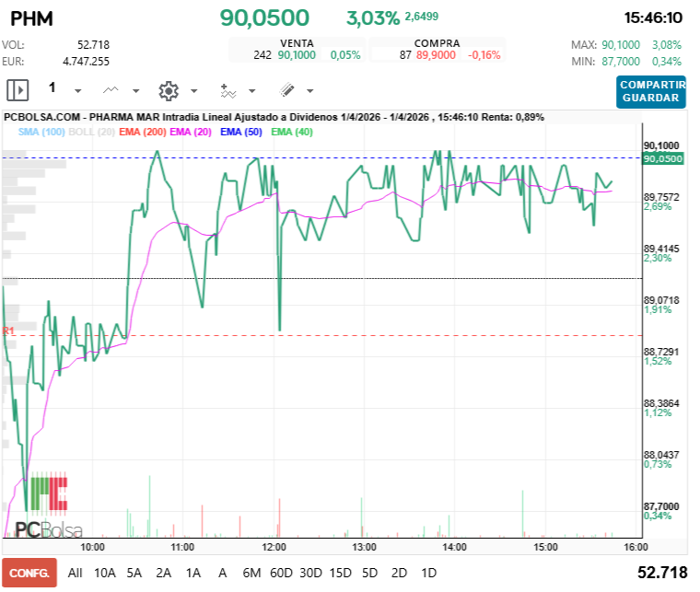Select the 1D time range
The image size is (700, 592).
[x=428, y=573]
